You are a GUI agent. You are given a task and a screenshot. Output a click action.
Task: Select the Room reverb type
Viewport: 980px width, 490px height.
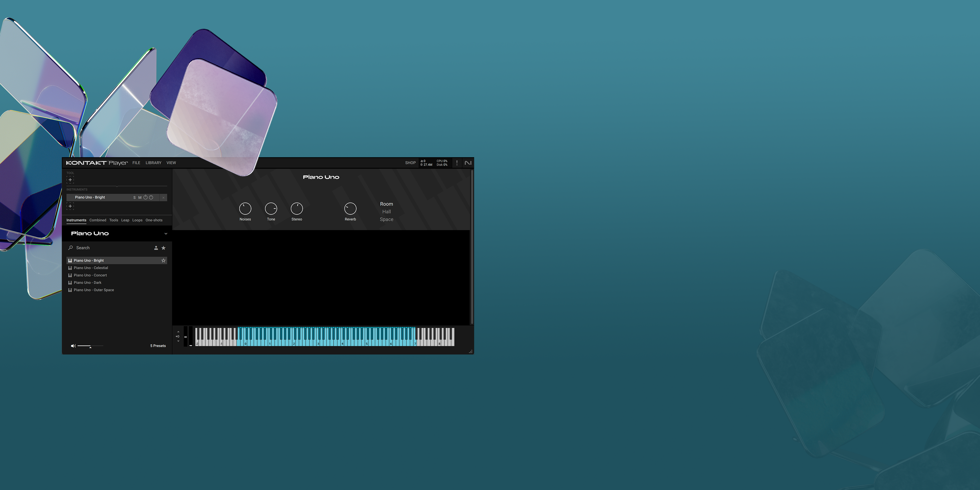387,204
